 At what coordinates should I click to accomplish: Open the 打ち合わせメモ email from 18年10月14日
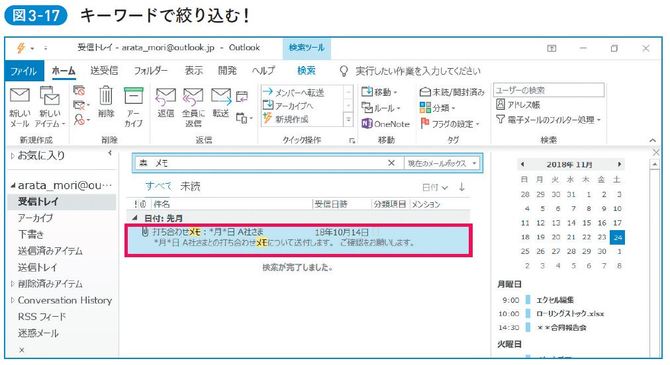point(299,240)
